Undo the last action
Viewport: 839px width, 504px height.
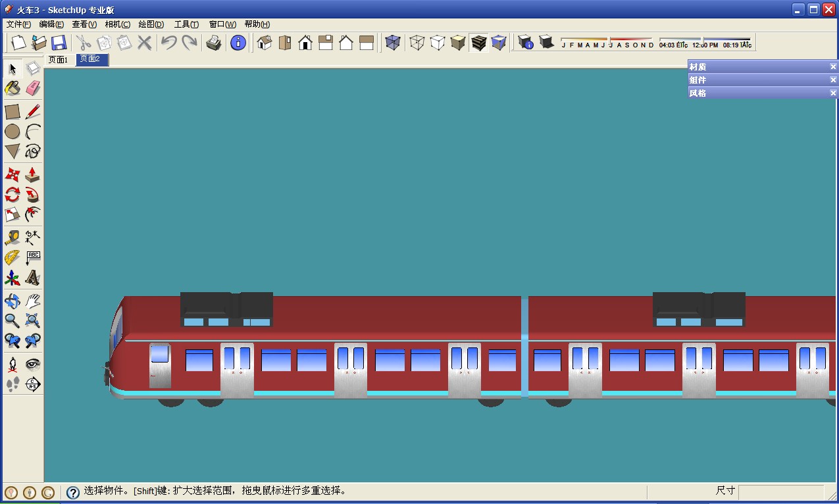[x=169, y=43]
